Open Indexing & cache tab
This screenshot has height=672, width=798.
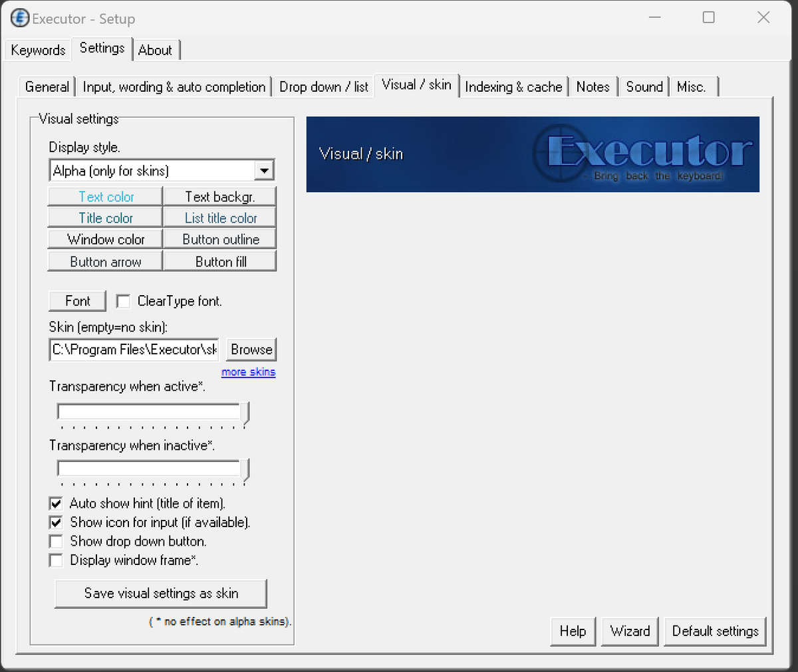[513, 86]
